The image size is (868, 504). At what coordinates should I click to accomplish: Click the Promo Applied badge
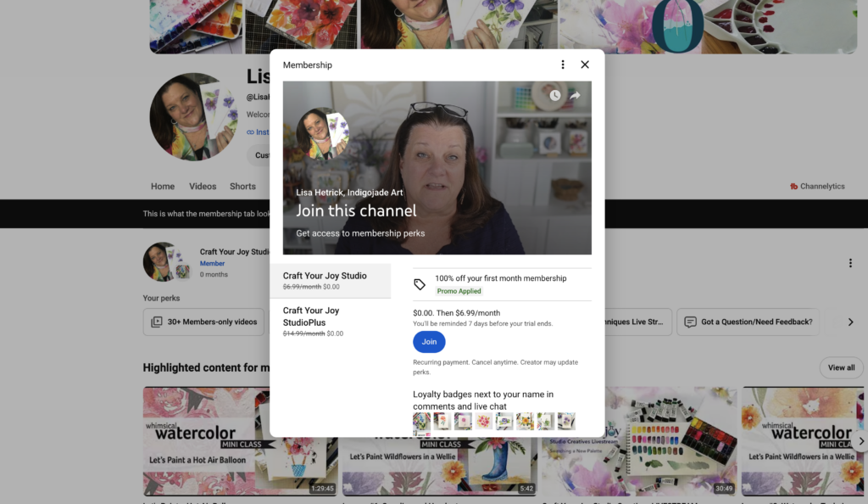(x=459, y=291)
